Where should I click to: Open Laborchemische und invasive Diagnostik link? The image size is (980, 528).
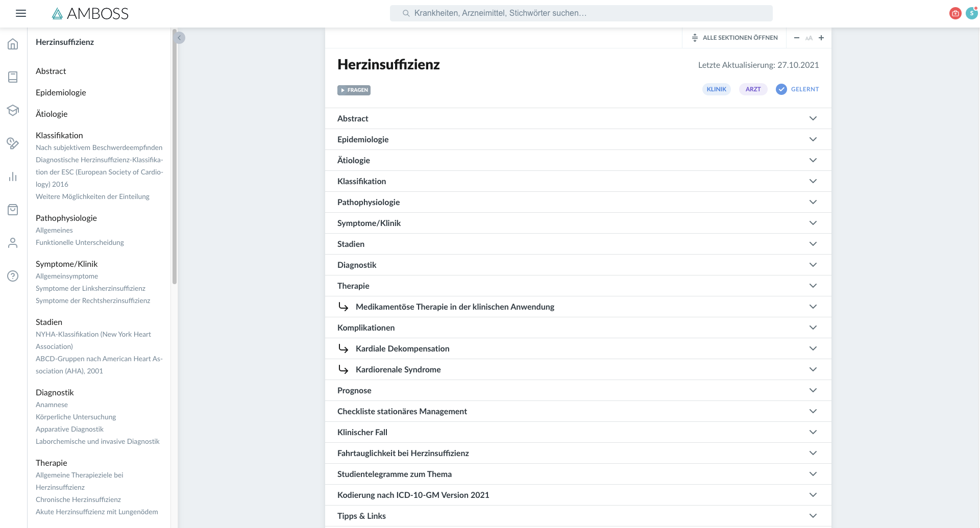tap(97, 441)
